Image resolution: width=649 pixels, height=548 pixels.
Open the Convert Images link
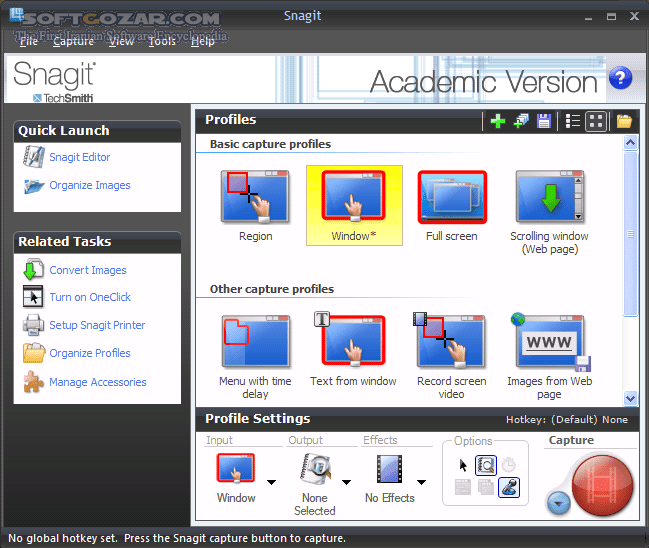coord(88,270)
